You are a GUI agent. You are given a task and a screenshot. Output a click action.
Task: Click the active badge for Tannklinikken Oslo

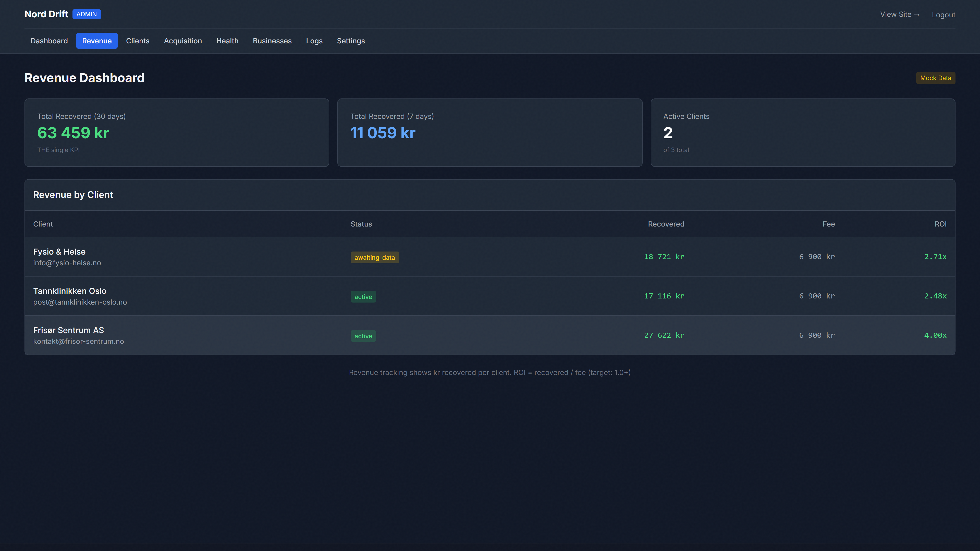tap(363, 296)
